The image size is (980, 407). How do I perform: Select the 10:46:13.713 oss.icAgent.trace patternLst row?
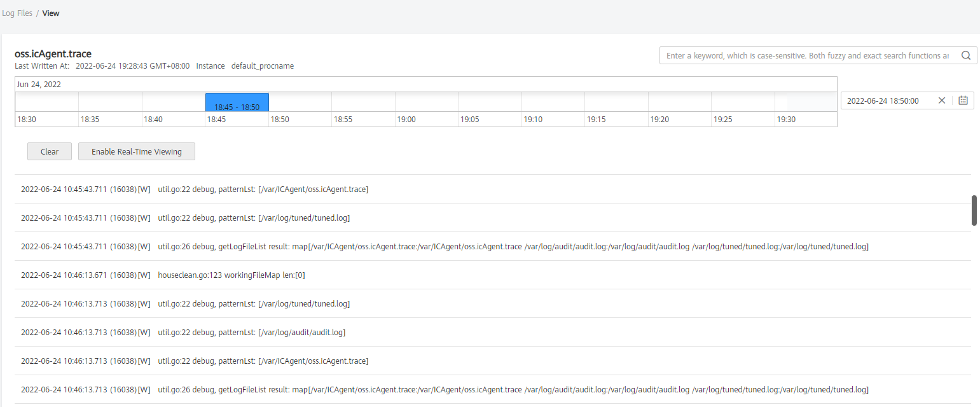[493, 361]
